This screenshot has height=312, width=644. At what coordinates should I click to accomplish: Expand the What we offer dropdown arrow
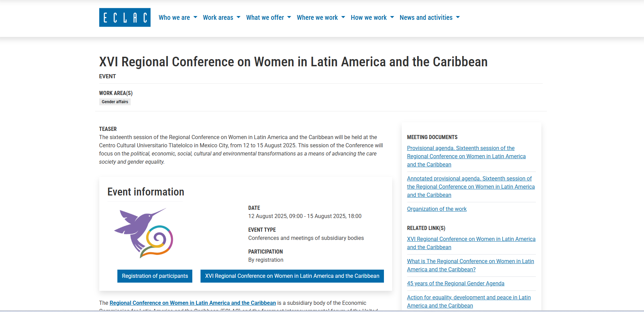[x=289, y=17]
